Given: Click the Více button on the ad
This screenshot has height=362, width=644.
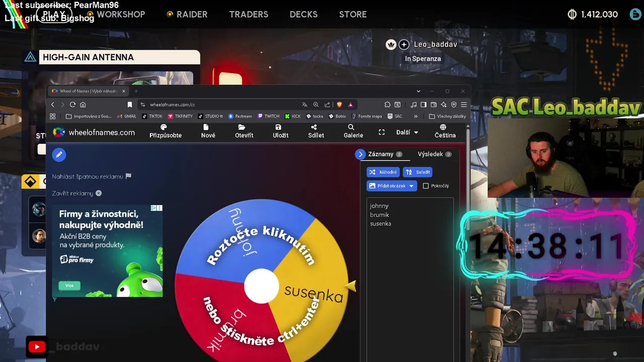Looking at the screenshot, I should (69, 286).
